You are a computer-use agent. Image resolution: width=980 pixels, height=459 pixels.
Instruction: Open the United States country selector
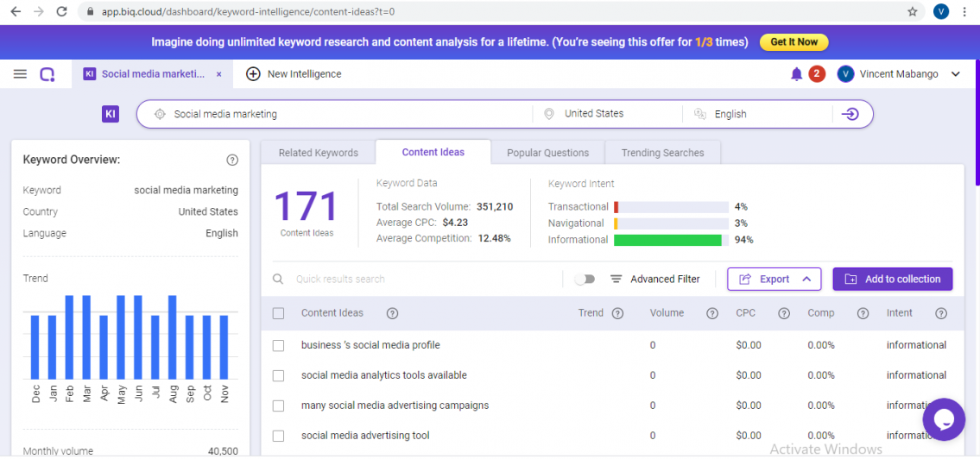tap(607, 114)
